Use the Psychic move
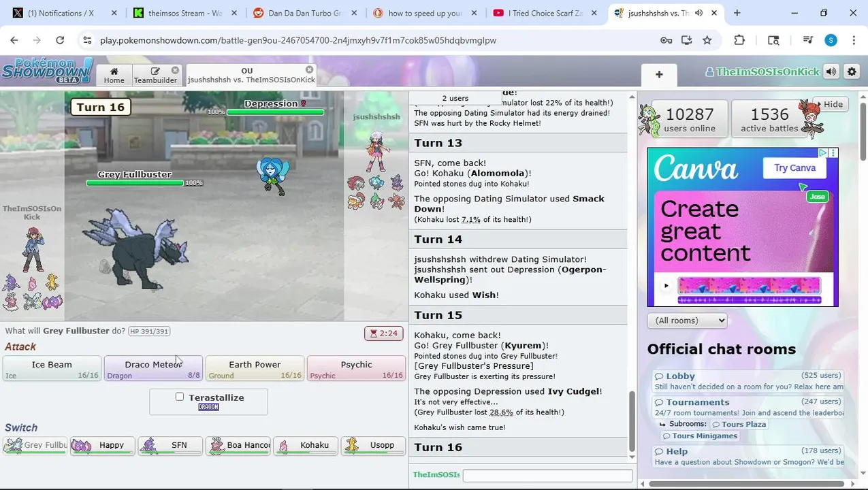Screen dimensions: 868x490 coord(356,368)
